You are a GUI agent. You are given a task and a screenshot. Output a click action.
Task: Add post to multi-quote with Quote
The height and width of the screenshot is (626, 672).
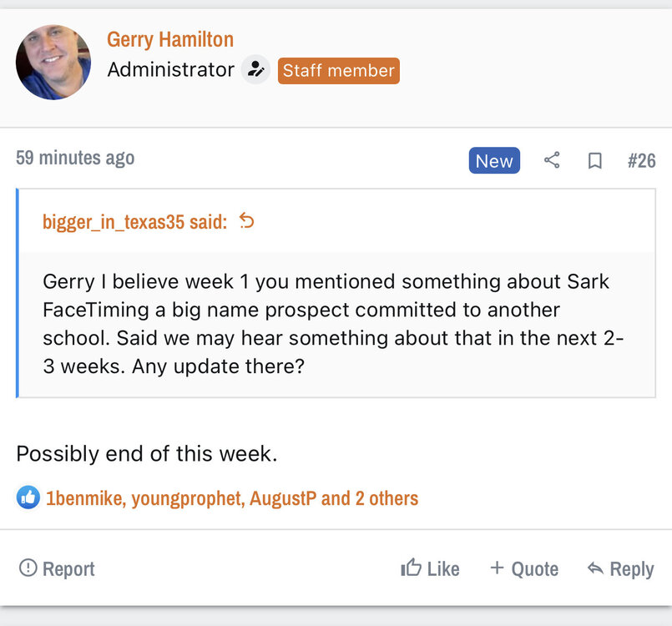pos(524,568)
